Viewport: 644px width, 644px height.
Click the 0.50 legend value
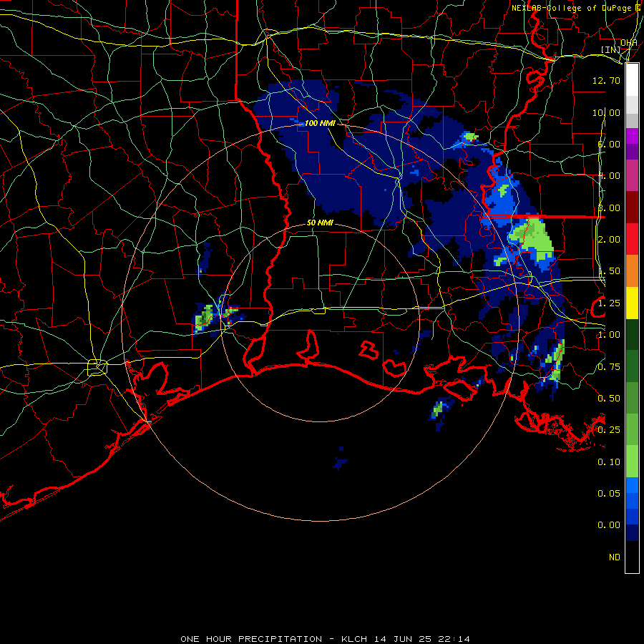(x=609, y=399)
